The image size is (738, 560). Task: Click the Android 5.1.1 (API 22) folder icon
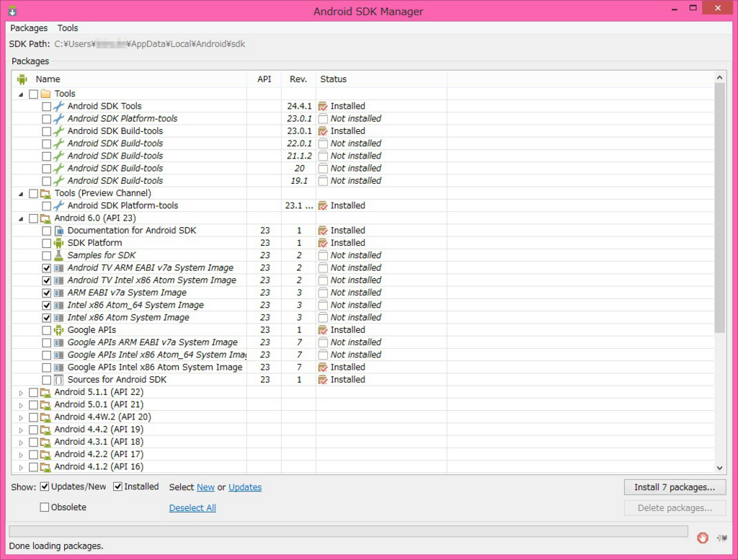[45, 393]
